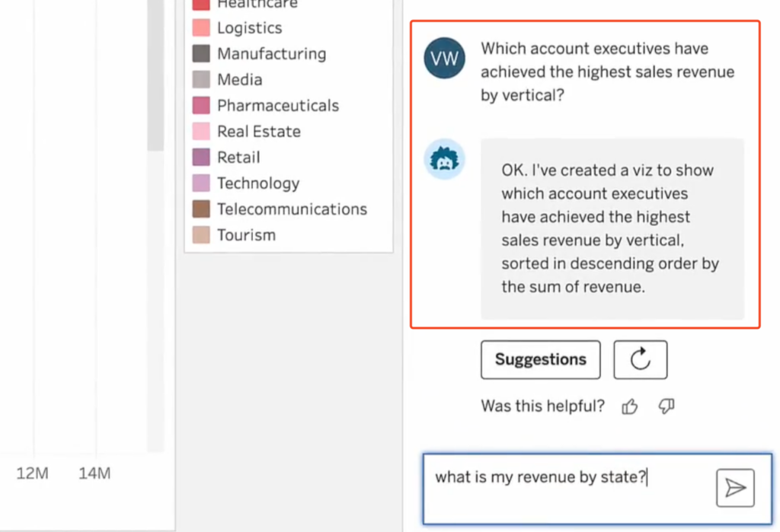Select Technology in the legend
The height and width of the screenshot is (532, 780).
[x=257, y=183]
